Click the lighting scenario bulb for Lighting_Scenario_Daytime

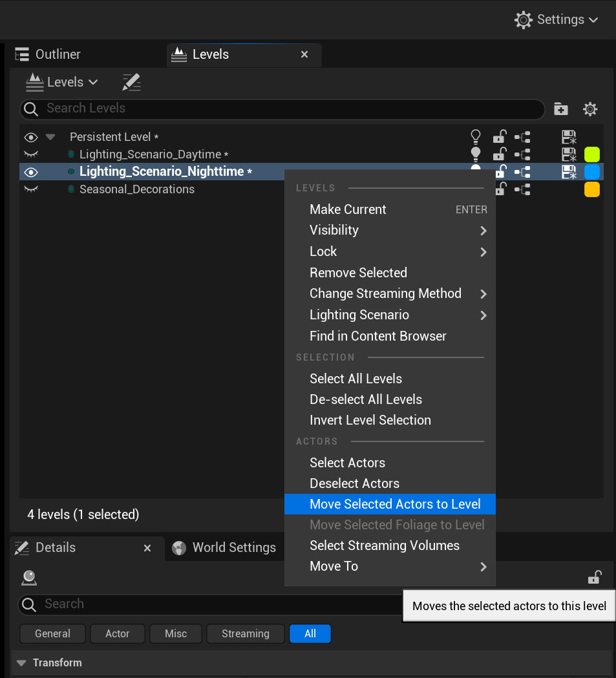point(476,154)
